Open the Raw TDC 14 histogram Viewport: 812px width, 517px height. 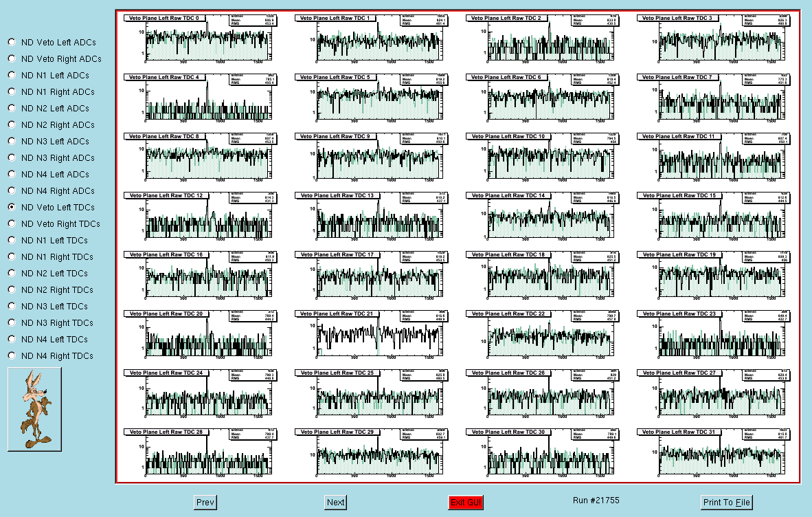point(543,217)
